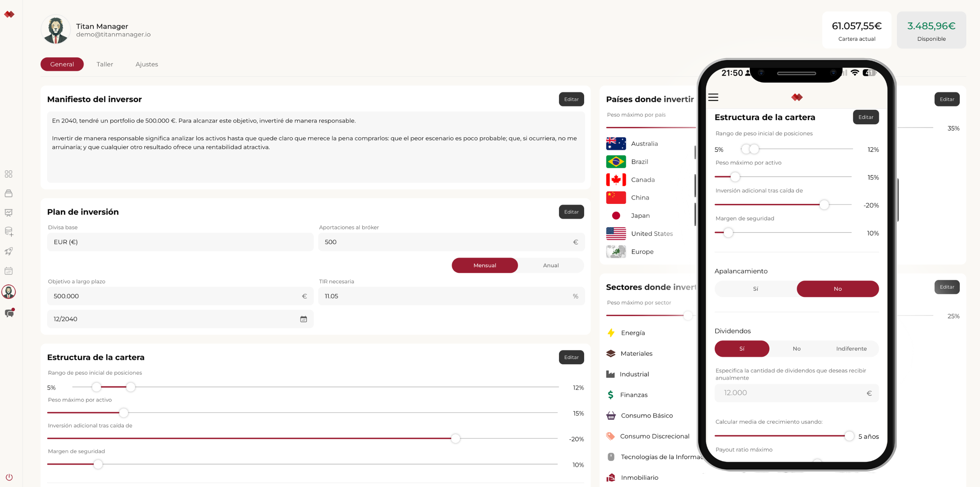Viewport: 980px width, 487px height.
Task: Click the Margen de seguridad slider handle
Action: [98, 464]
